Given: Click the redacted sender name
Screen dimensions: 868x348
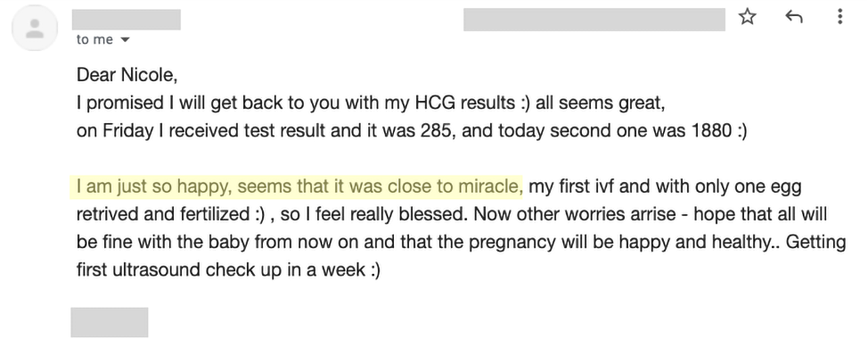Looking at the screenshot, I should coord(127,20).
